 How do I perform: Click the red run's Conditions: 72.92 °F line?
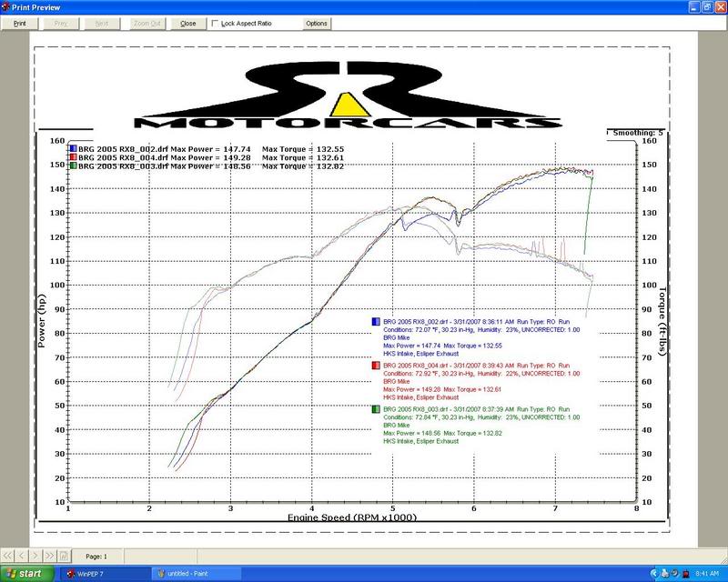481,374
